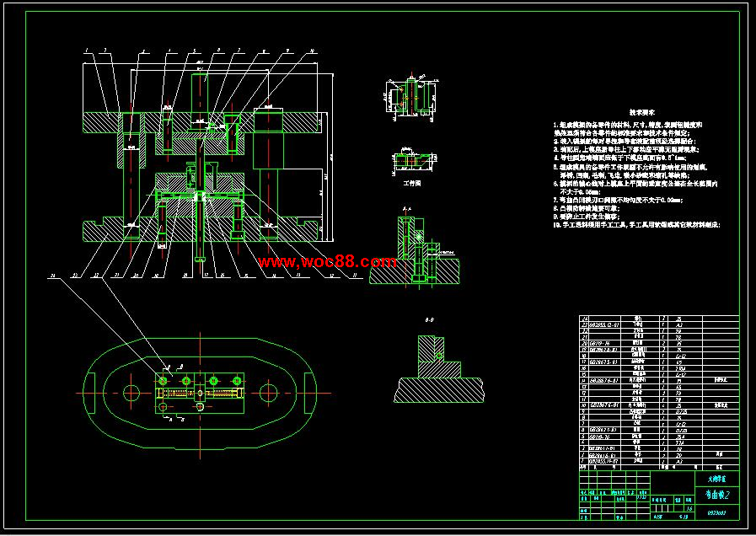This screenshot has width=756, height=536.
Task: Select technical requirement line number 4
Action: pos(620,158)
